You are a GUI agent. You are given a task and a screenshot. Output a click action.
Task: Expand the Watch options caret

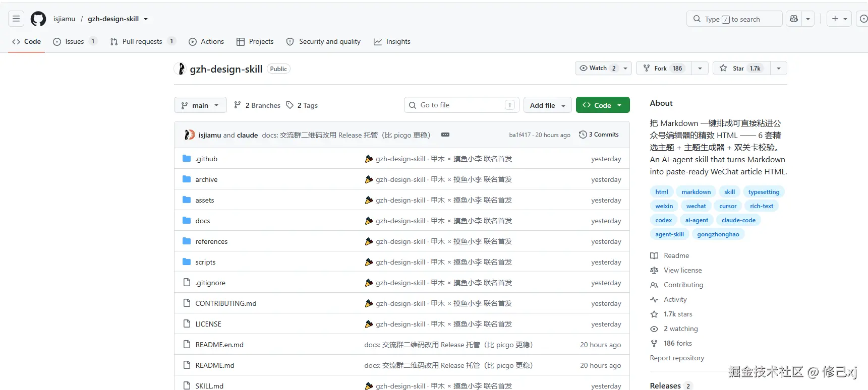[625, 68]
